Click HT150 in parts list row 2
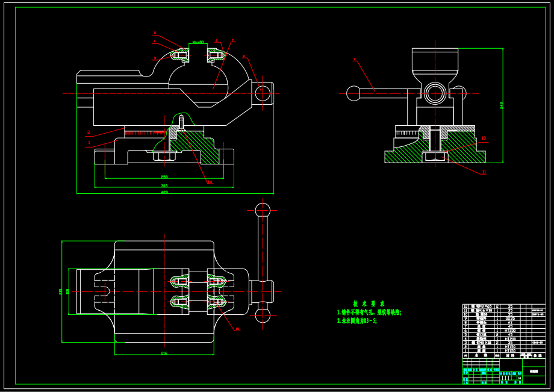Image resolution: width=554 pixels, height=392 pixels. click(x=510, y=347)
